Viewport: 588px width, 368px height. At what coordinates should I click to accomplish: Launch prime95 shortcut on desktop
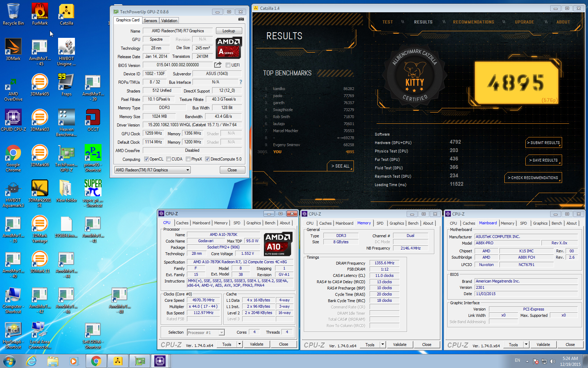[x=93, y=158]
